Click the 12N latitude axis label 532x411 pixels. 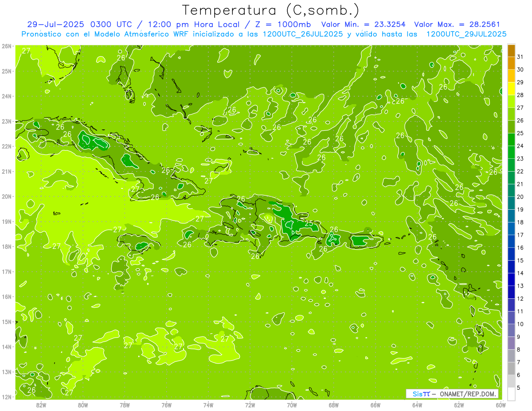tap(6, 397)
